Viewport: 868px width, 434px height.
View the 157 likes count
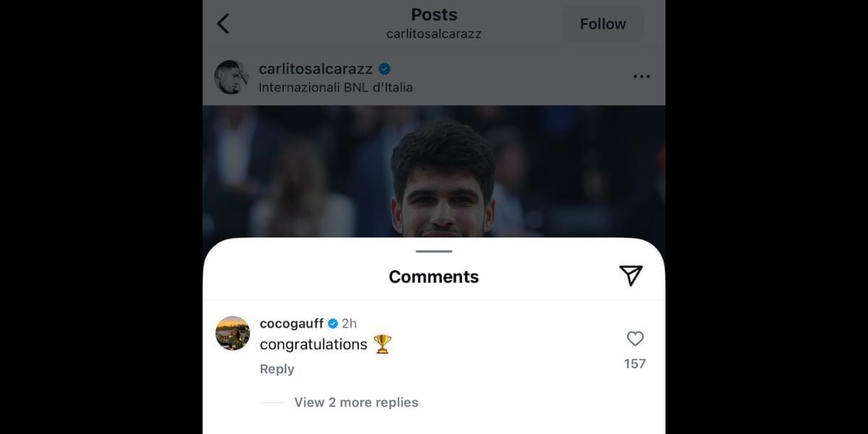tap(635, 364)
